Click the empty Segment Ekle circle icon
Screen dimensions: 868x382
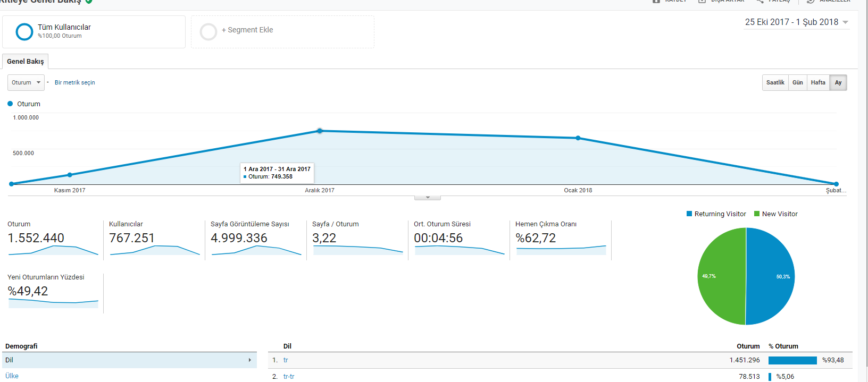pos(208,32)
